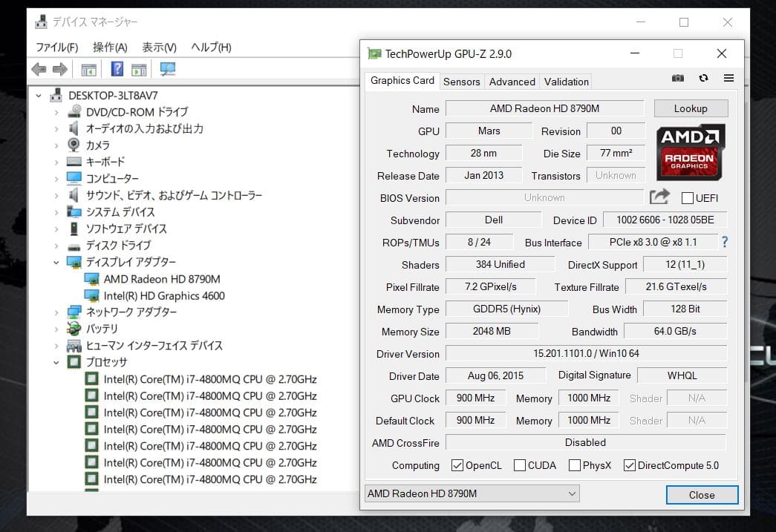The image size is (776, 532).
Task: Click the Lookup button
Action: (x=691, y=108)
